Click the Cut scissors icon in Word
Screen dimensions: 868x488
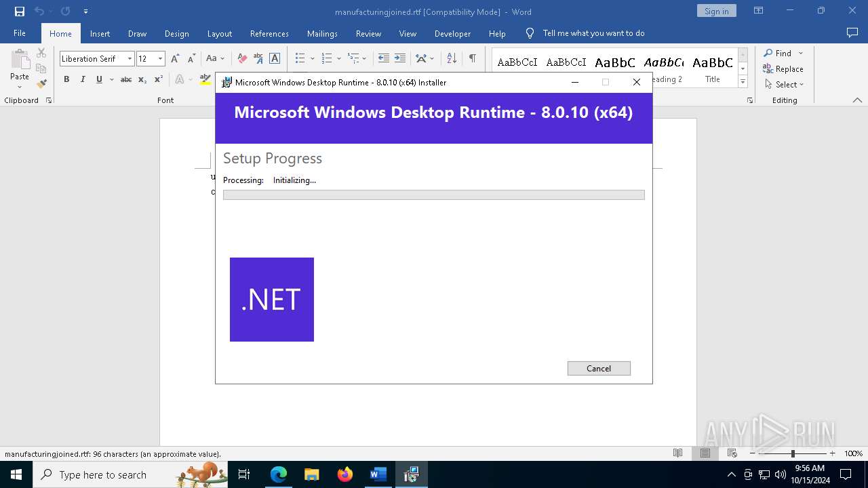pyautogui.click(x=41, y=53)
